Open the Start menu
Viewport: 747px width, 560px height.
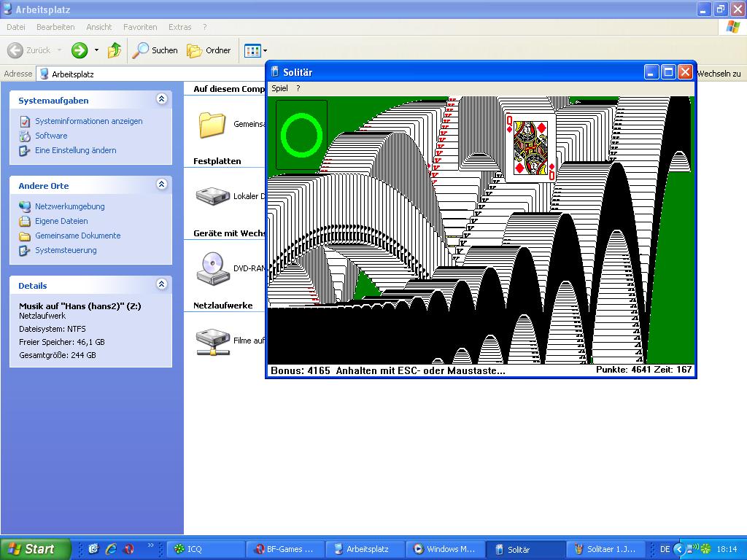36,549
